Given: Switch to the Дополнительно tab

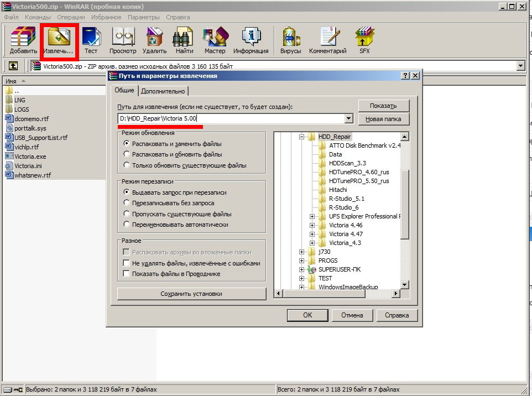Looking at the screenshot, I should click(x=163, y=91).
